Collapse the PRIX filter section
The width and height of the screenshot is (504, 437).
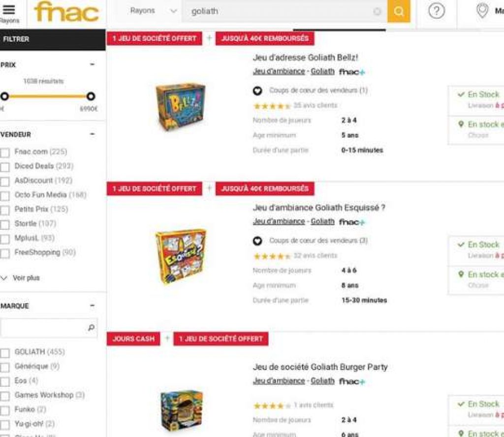pyautogui.click(x=92, y=64)
